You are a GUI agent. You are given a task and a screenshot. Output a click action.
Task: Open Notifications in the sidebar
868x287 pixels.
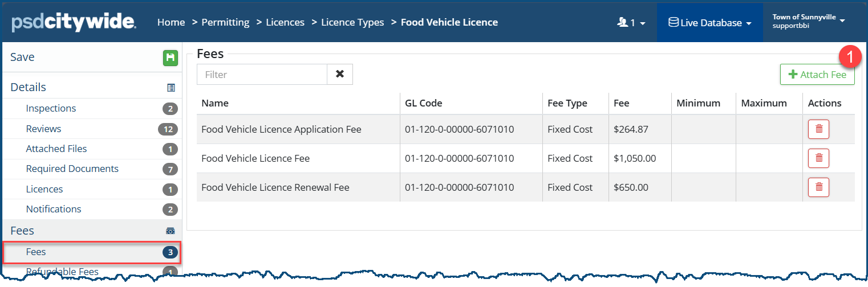54,209
